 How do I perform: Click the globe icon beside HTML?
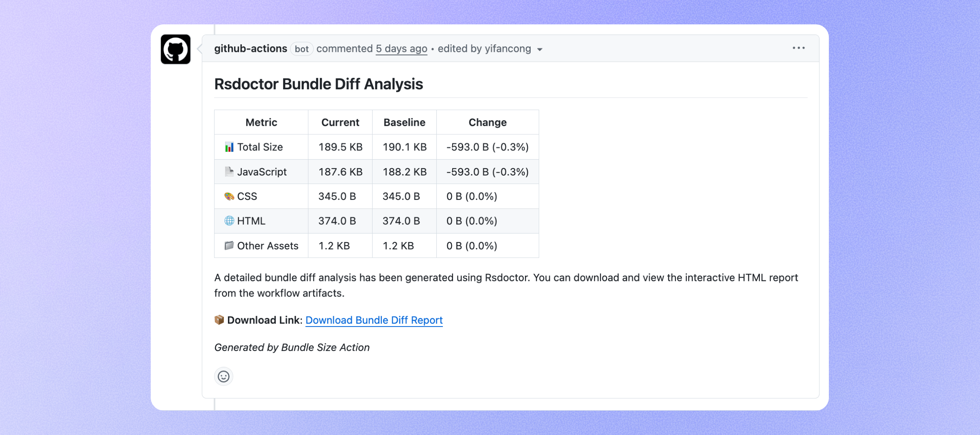click(x=229, y=221)
